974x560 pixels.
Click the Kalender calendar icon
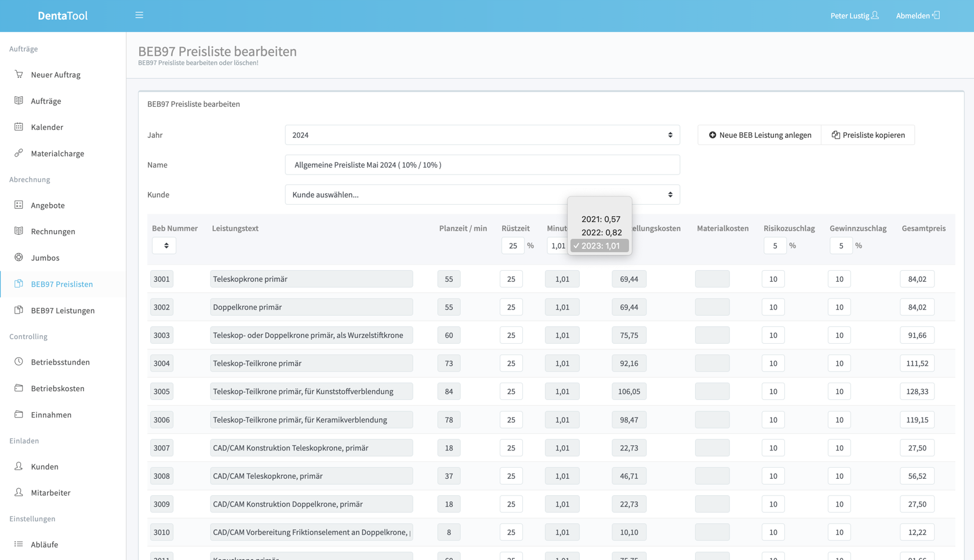click(19, 127)
